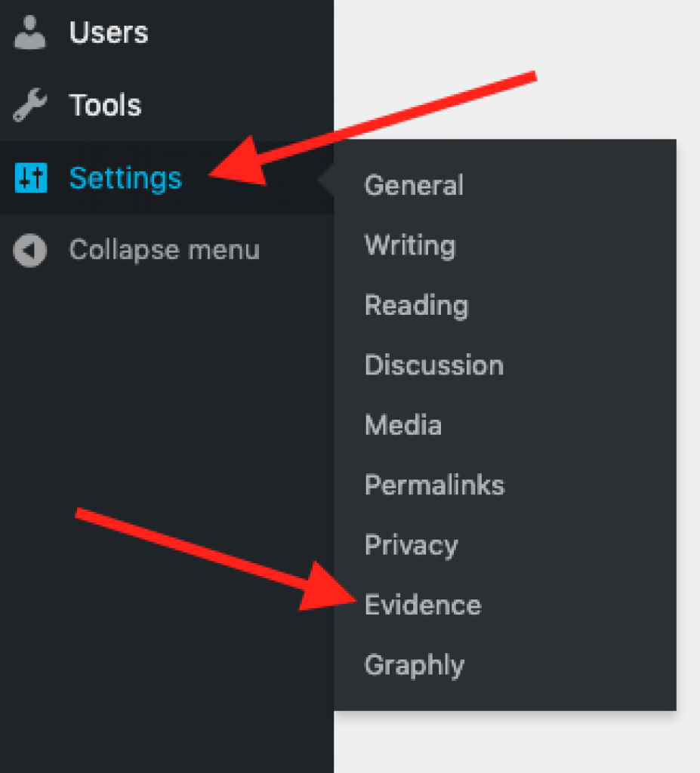Screen dimensions: 700x773
Task: Open the Tools menu label
Action: point(105,105)
